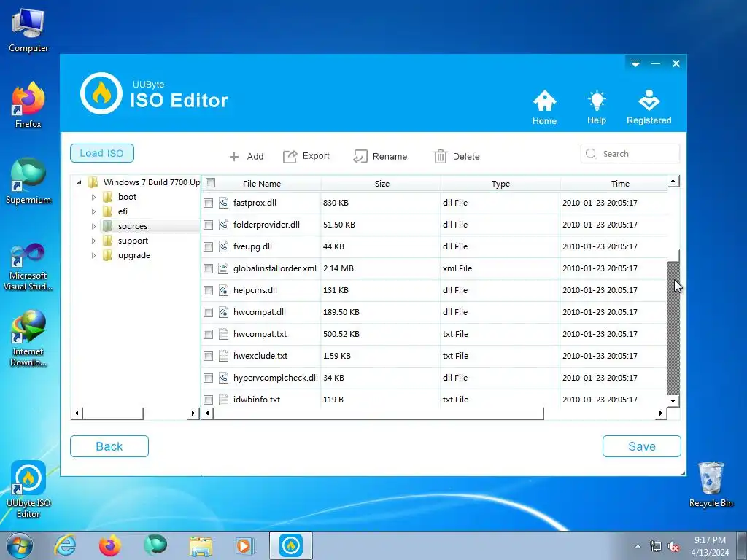Click the Save button

642,446
